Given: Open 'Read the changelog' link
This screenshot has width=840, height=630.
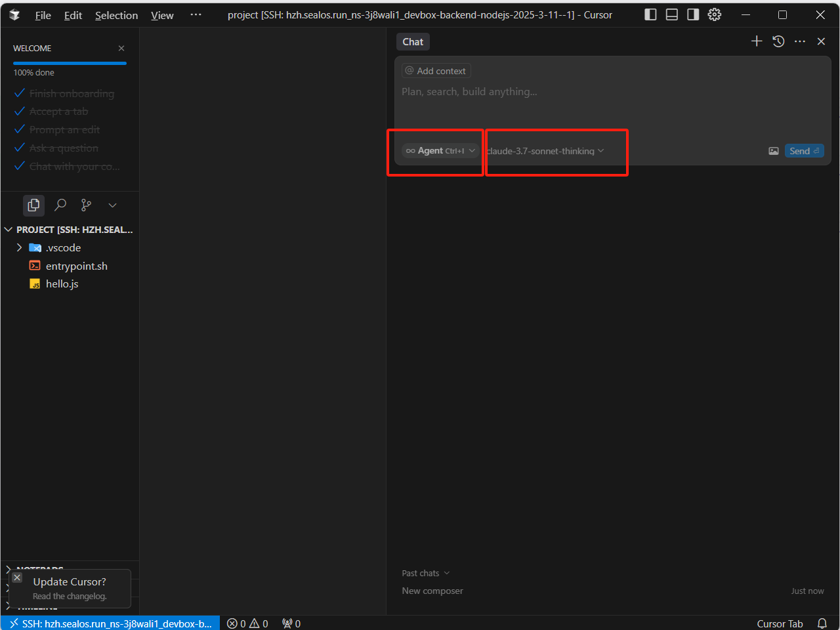Looking at the screenshot, I should pyautogui.click(x=68, y=596).
